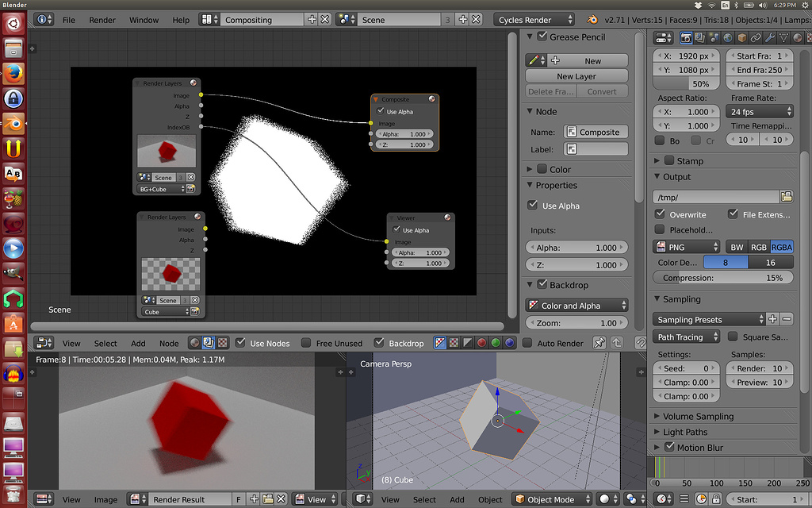812x508 pixels.
Task: Toggle Use Alpha in Properties panel
Action: [532, 205]
